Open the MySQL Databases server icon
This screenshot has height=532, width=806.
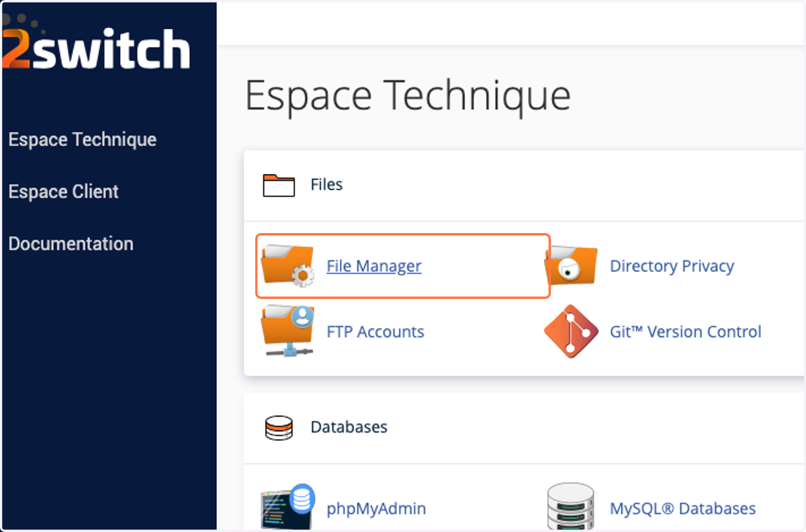tap(571, 507)
